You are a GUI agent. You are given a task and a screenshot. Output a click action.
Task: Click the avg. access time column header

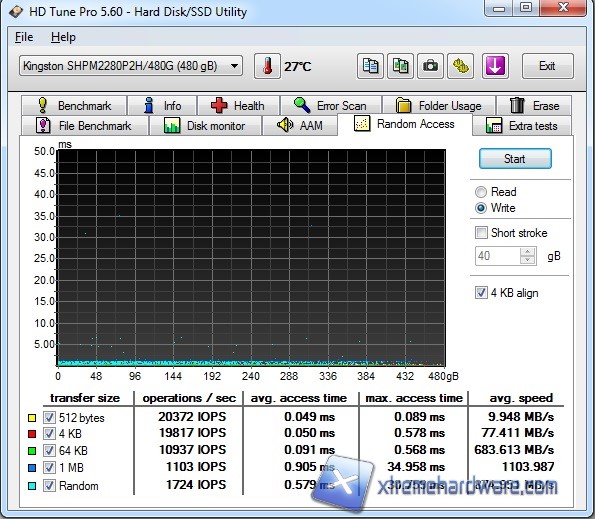click(299, 398)
